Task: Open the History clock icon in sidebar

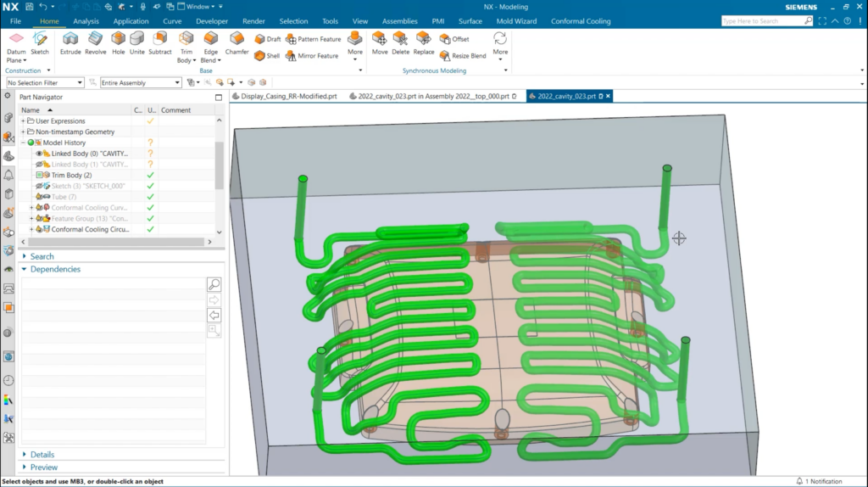Action: click(x=8, y=380)
